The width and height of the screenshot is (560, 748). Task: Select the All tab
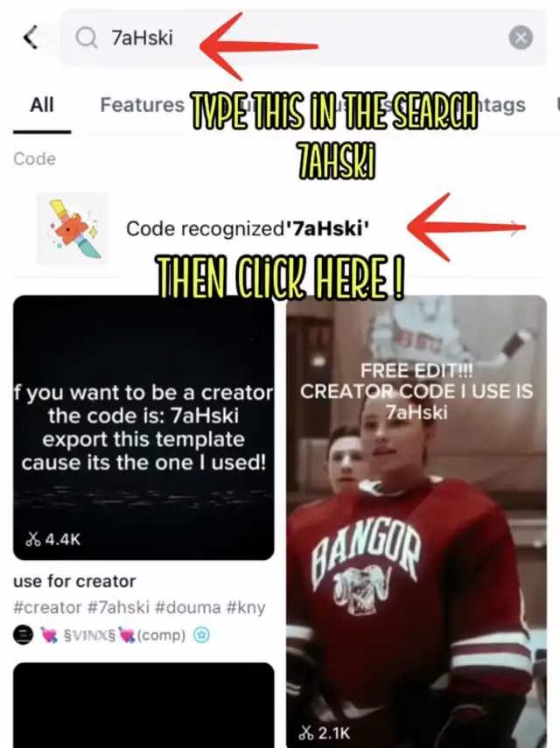coord(42,105)
